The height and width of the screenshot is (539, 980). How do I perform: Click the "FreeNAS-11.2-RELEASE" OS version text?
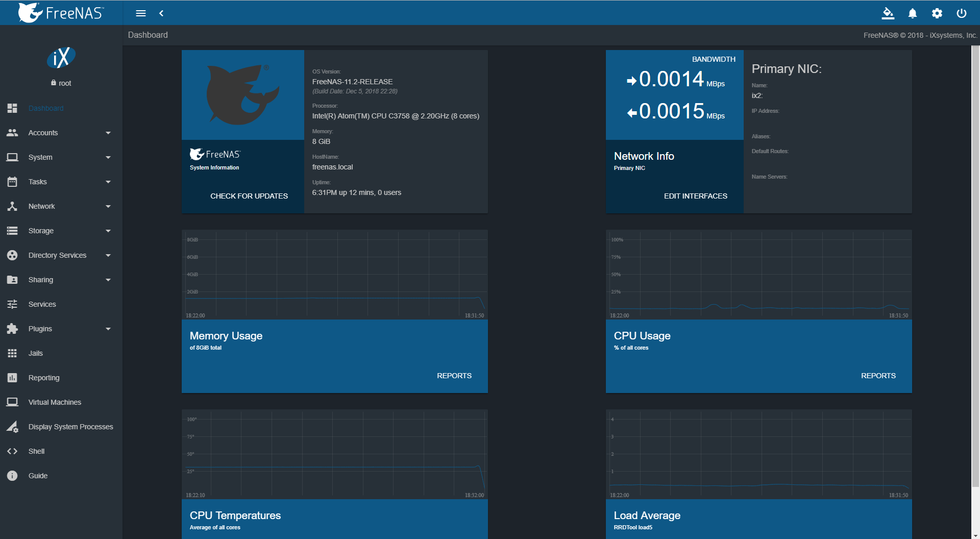[353, 82]
